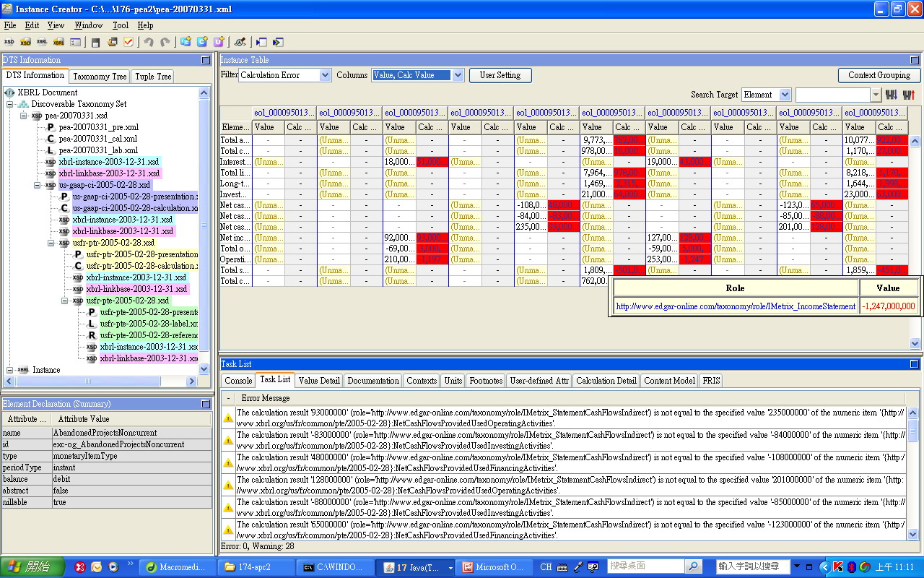Collapse the us-gaap-ci-2005-02-28.xsd node
This screenshot has width=924, height=578.
point(38,185)
